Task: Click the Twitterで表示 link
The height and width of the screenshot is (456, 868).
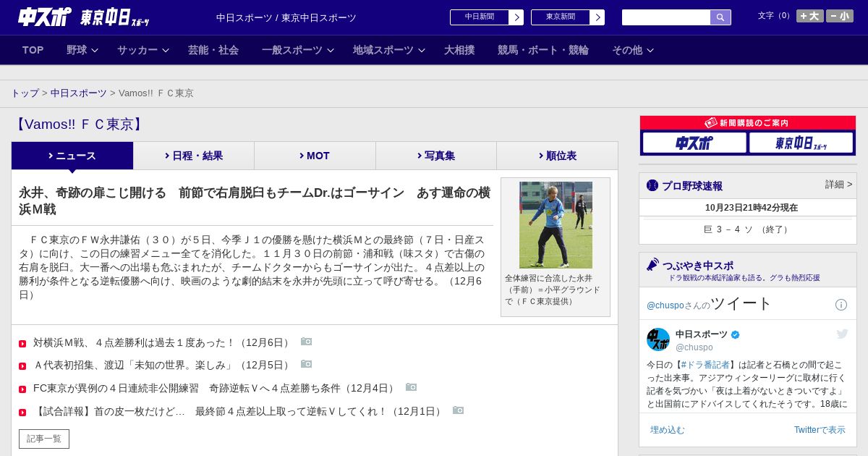Action: click(x=820, y=430)
